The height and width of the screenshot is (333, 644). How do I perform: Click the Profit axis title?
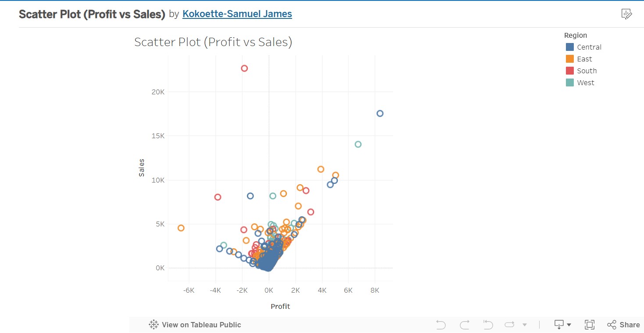[280, 306]
